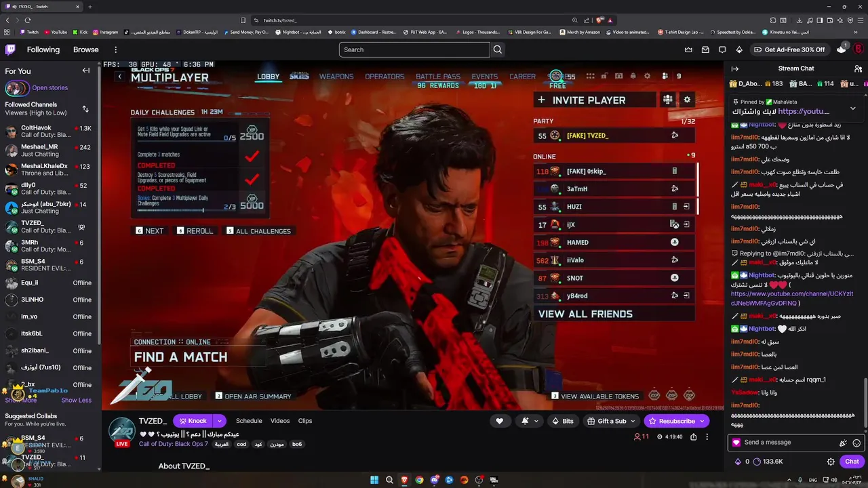Open Windows Start menu

(x=374, y=480)
